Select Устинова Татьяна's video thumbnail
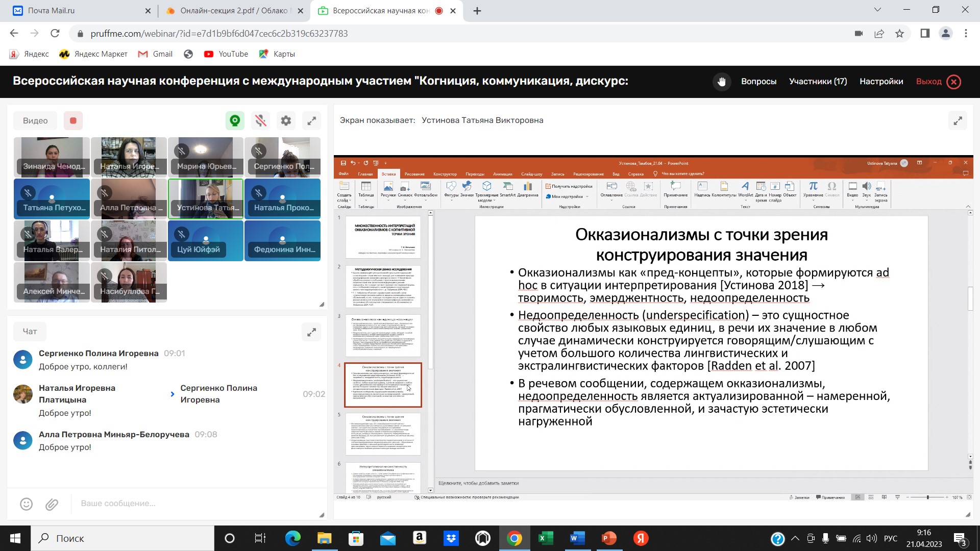Image resolution: width=980 pixels, height=551 pixels. coord(206,199)
